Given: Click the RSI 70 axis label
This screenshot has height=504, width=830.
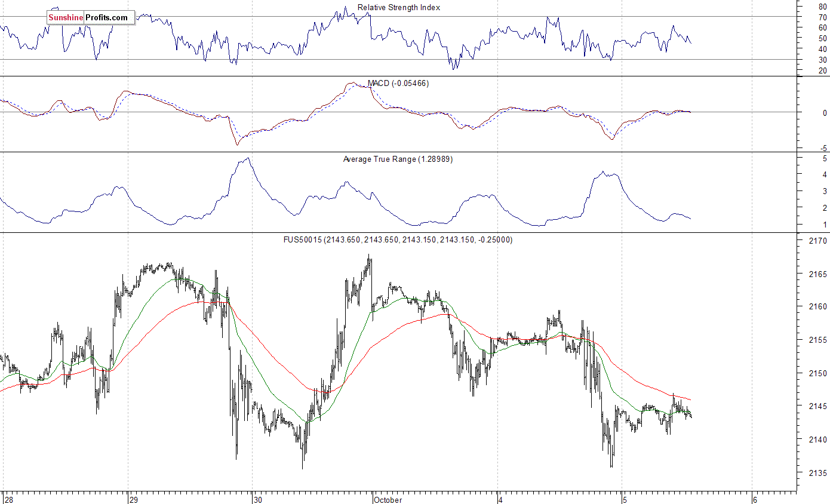Looking at the screenshot, I should pos(823,17).
